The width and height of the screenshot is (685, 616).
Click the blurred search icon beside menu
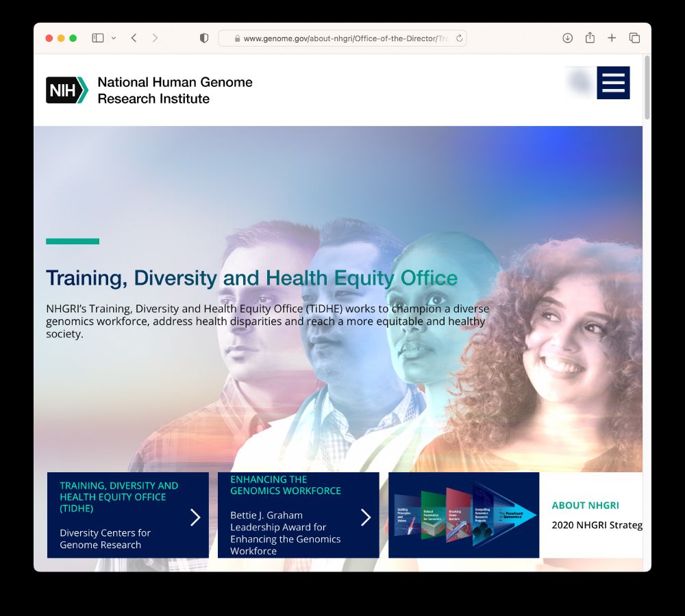(581, 82)
